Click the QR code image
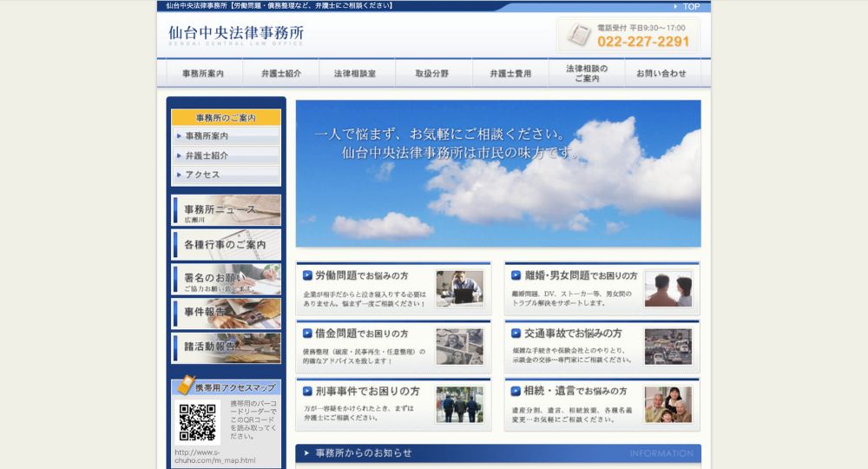 point(198,423)
